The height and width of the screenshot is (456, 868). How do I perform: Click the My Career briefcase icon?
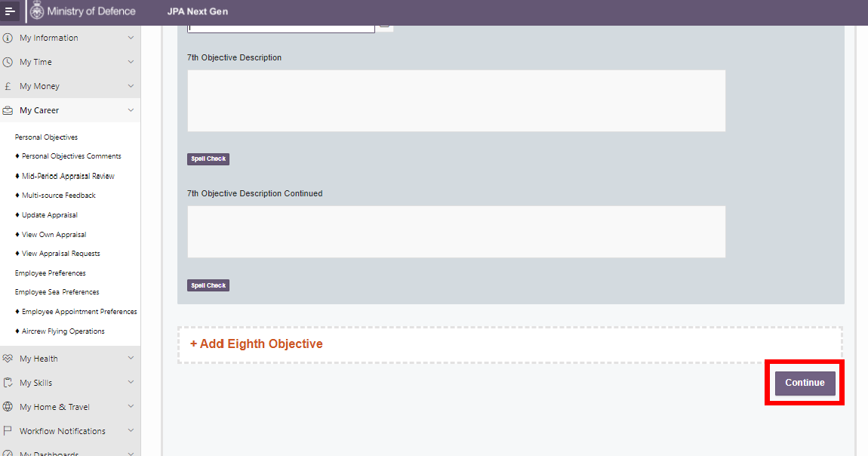tap(8, 110)
